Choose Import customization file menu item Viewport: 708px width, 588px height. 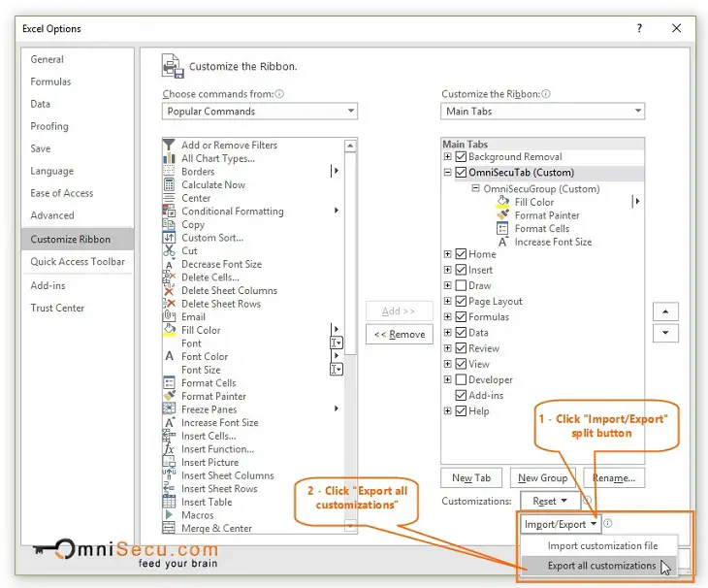point(599,545)
